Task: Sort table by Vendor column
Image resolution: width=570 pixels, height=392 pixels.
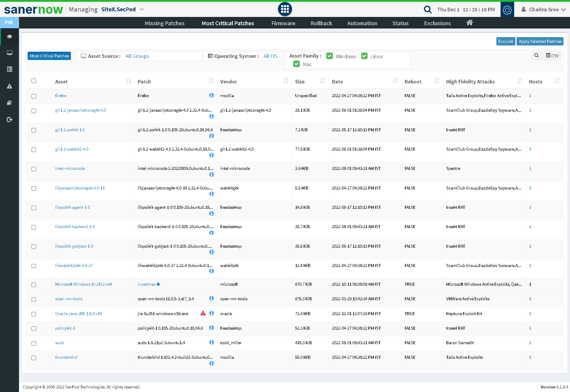Action: [286, 80]
